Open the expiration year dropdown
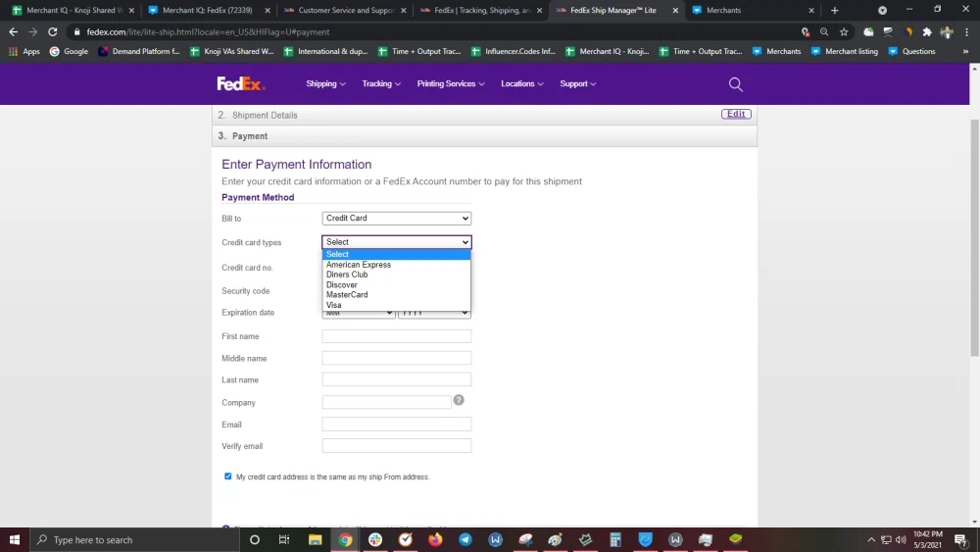Viewport: 980px width, 552px height. [434, 313]
